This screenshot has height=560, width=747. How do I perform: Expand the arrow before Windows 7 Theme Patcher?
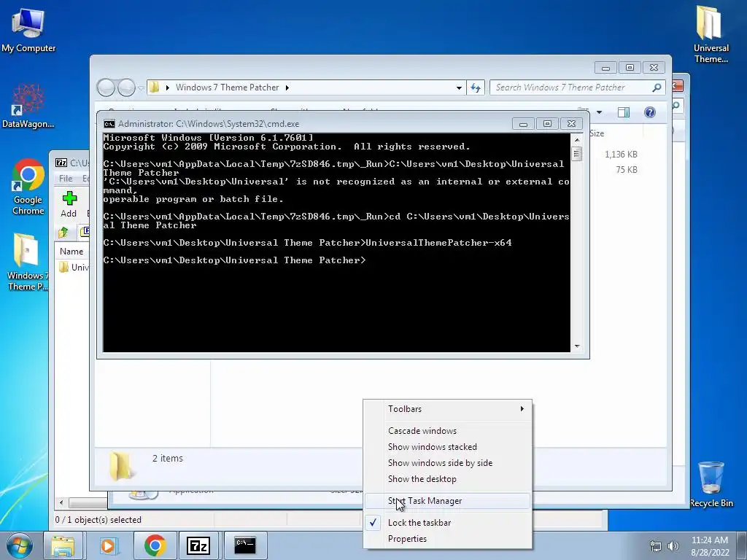click(x=167, y=87)
